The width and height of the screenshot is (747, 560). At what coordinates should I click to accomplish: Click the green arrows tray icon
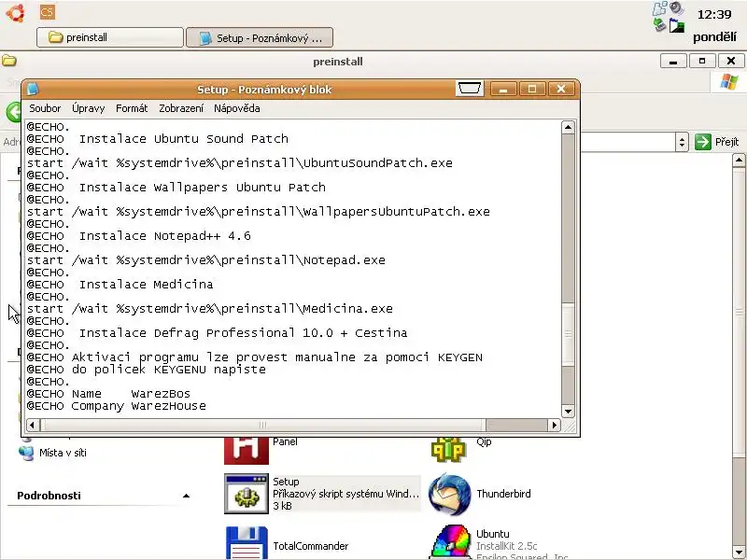[x=660, y=24]
